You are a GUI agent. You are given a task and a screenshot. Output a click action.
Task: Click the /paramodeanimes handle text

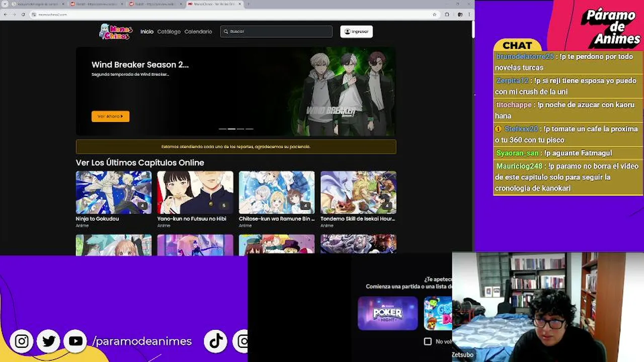point(142,341)
